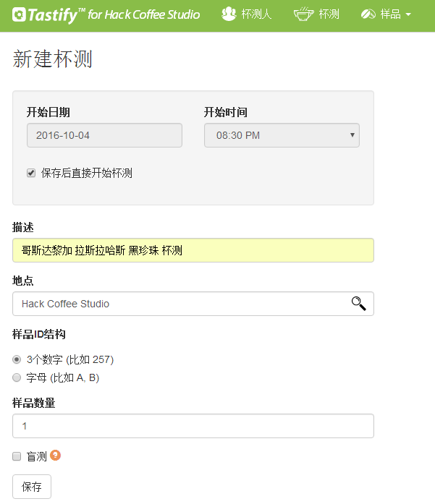Click the coffee cup cupping icon
The height and width of the screenshot is (504, 435).
coord(303,14)
